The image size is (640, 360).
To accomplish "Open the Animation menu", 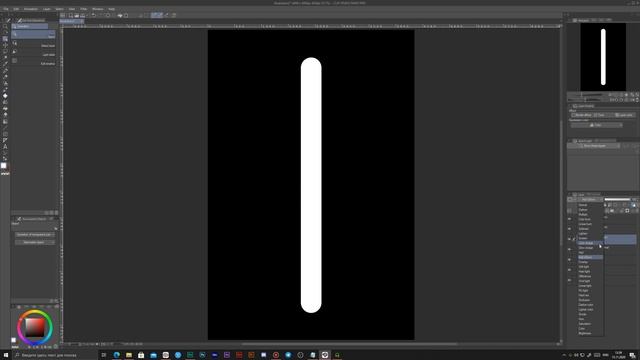I will 31,9.
